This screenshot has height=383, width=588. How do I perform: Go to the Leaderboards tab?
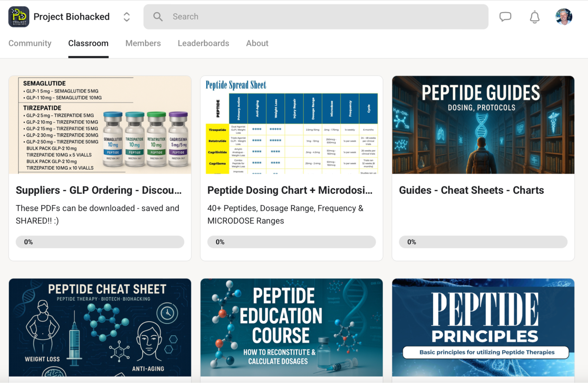203,43
